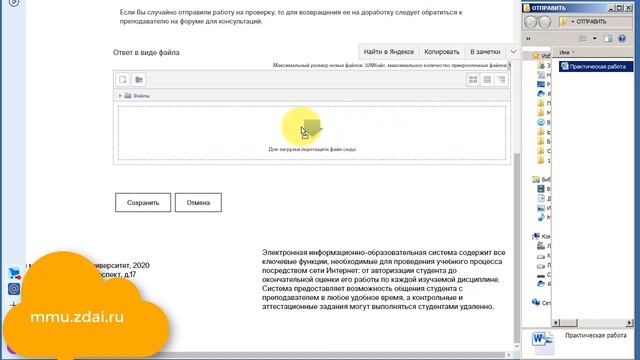Select the Favorites star node in Explorer tree

[x=541, y=55]
